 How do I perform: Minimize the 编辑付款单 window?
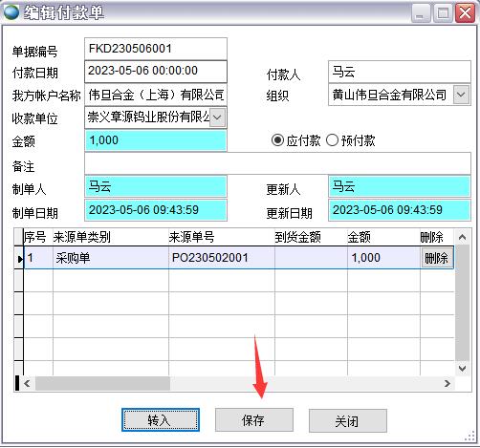[x=421, y=13]
